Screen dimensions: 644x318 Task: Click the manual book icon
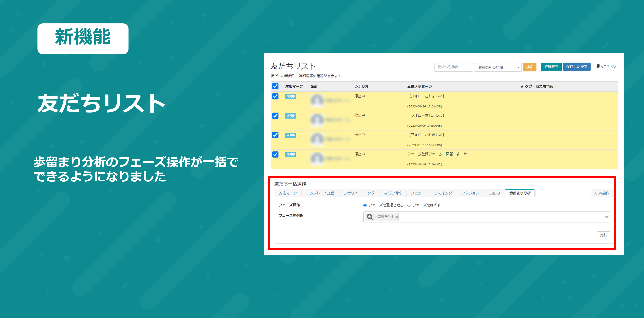point(598,66)
